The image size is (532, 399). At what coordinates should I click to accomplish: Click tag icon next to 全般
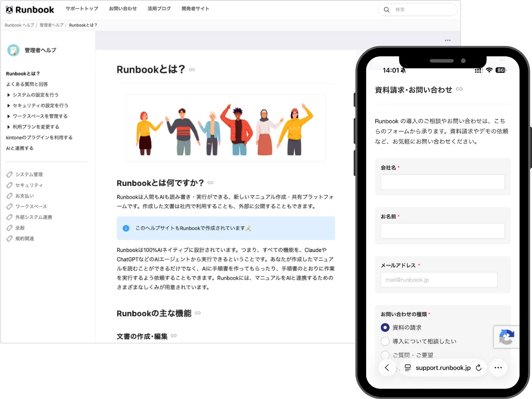tap(9, 228)
